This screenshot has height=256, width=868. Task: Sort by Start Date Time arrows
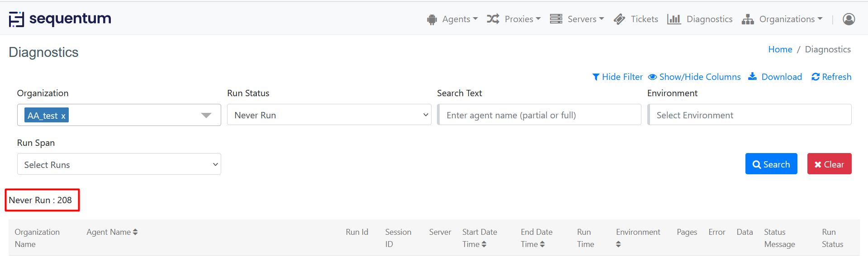pos(484,244)
